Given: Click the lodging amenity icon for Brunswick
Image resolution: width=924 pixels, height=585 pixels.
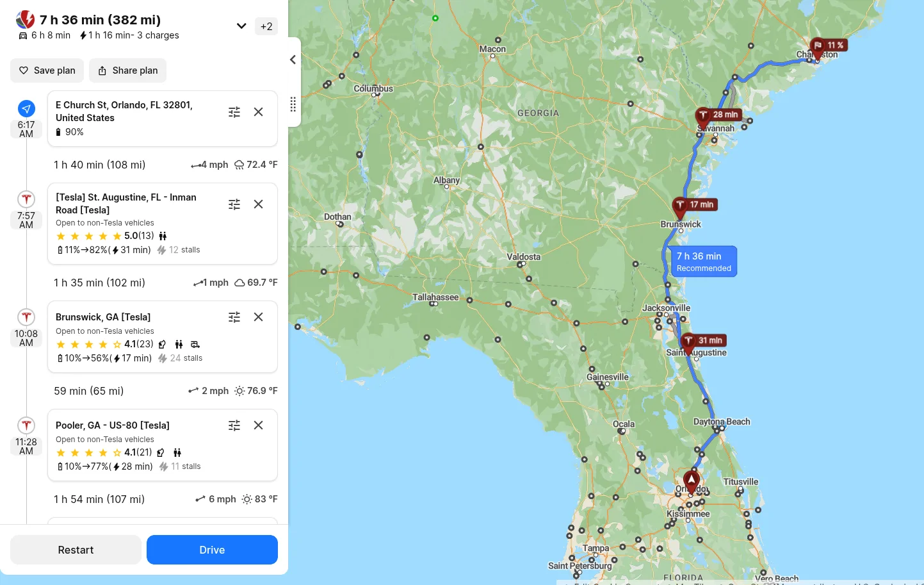Looking at the screenshot, I should [195, 344].
